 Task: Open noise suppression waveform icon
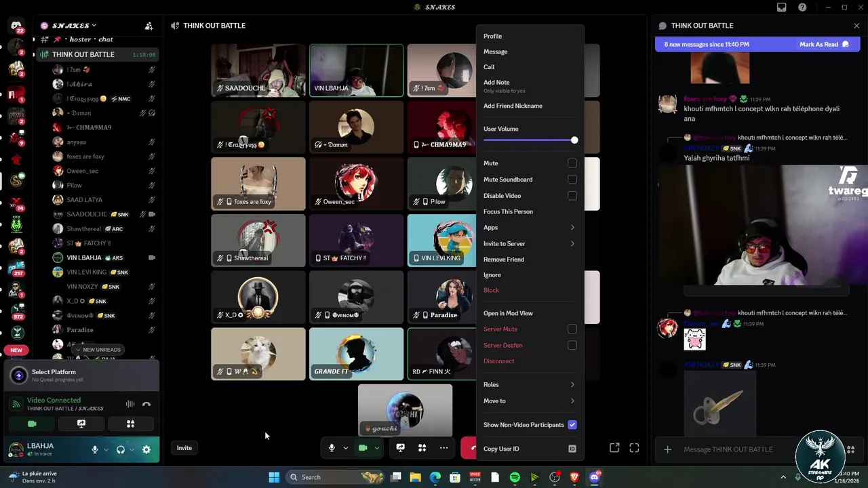click(x=130, y=404)
